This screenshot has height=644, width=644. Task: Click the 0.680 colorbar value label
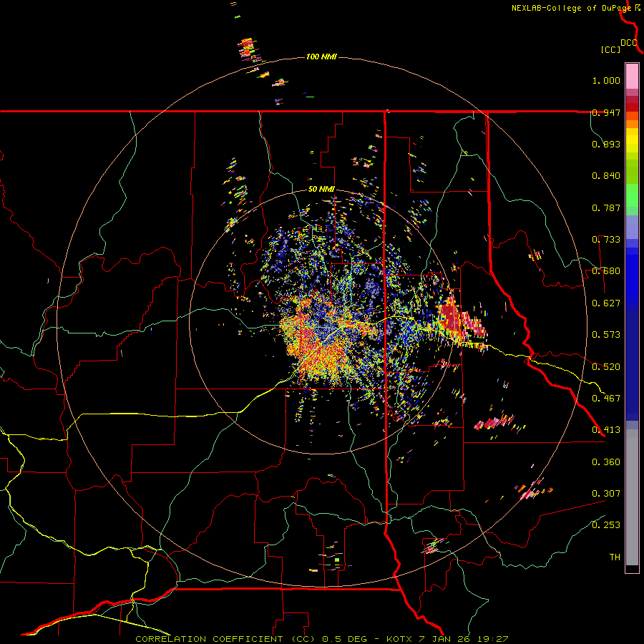point(606,271)
